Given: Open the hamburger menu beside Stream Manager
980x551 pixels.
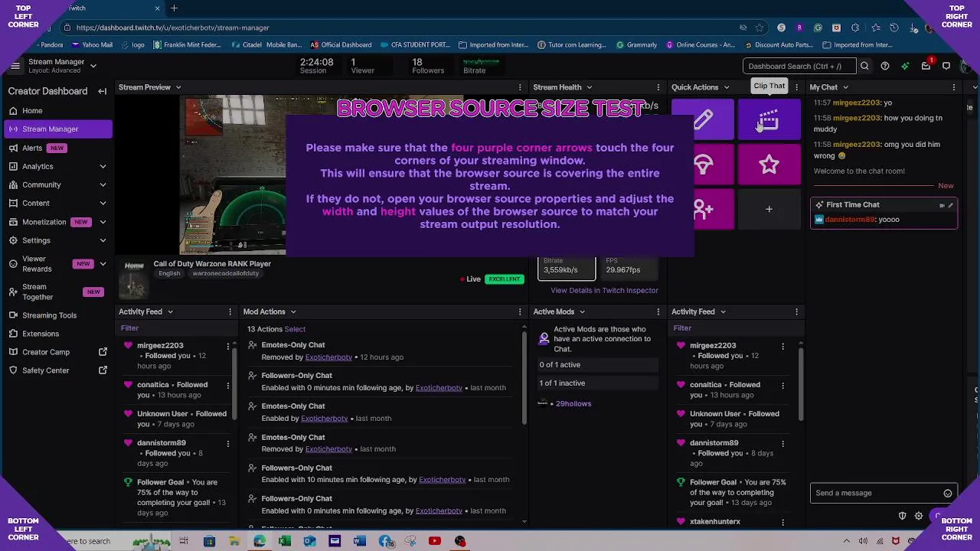Looking at the screenshot, I should point(15,66).
